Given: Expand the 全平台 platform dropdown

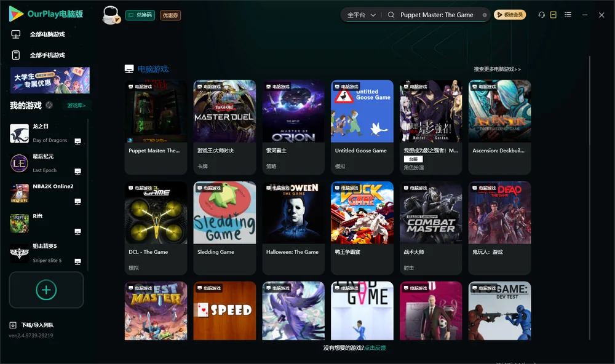Looking at the screenshot, I should point(361,15).
